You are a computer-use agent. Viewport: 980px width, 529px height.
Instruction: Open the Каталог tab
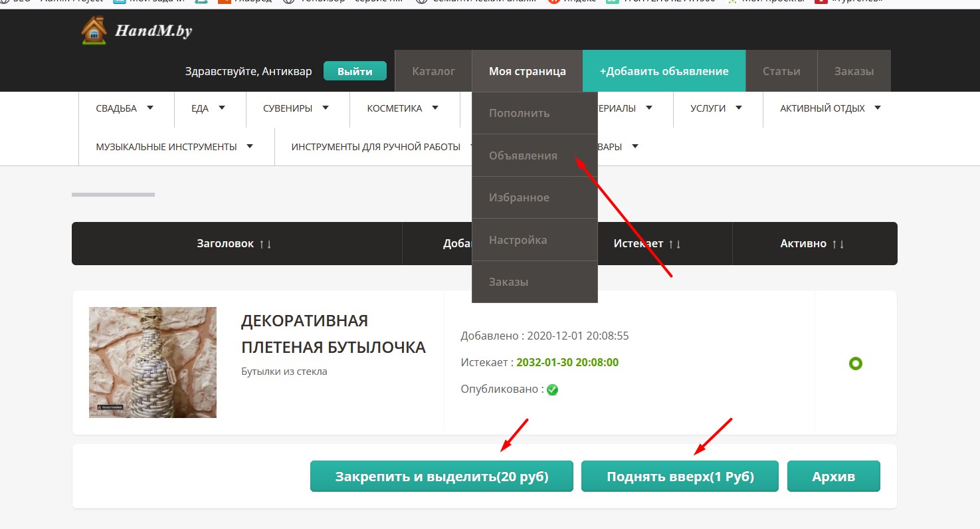point(433,71)
